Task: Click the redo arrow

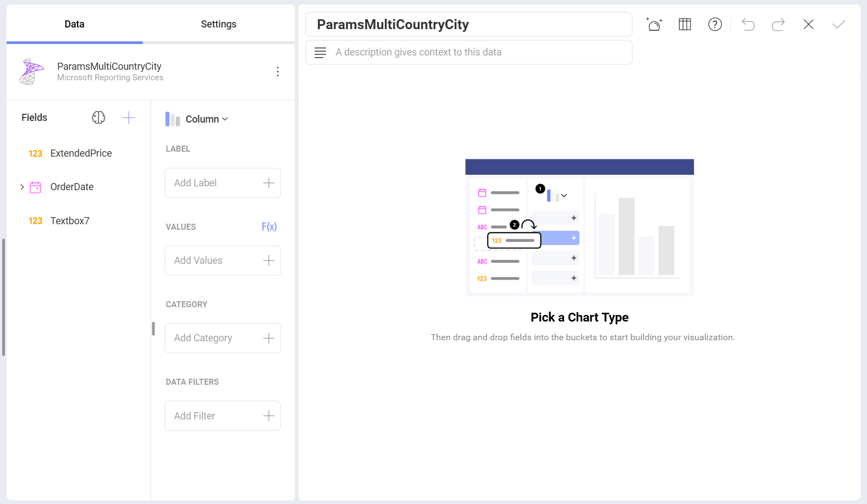Action: (x=778, y=24)
